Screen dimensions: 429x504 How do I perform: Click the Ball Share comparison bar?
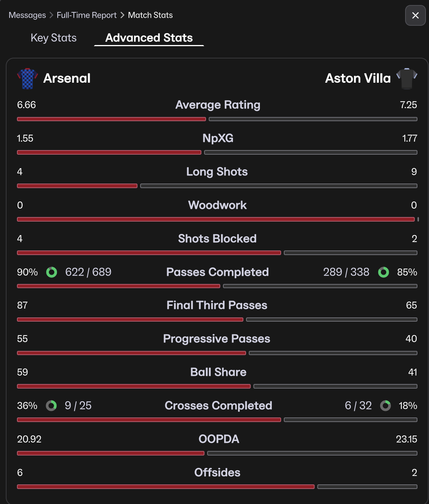(217, 386)
